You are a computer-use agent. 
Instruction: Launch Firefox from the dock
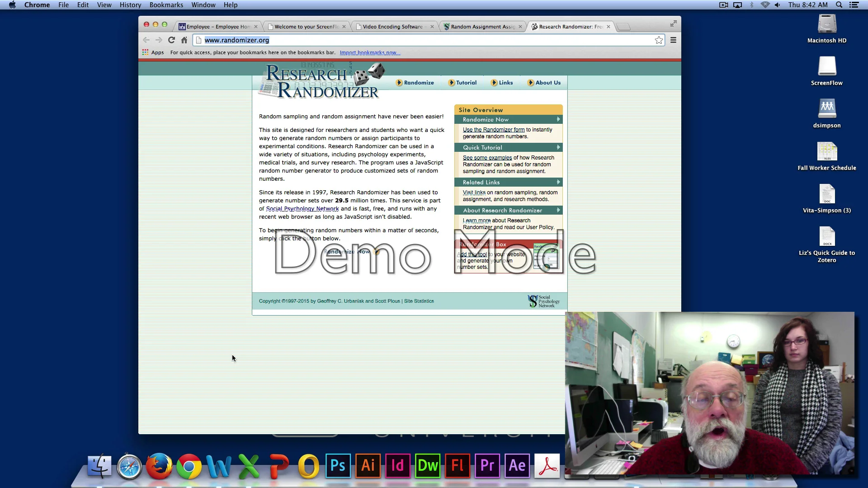click(159, 465)
